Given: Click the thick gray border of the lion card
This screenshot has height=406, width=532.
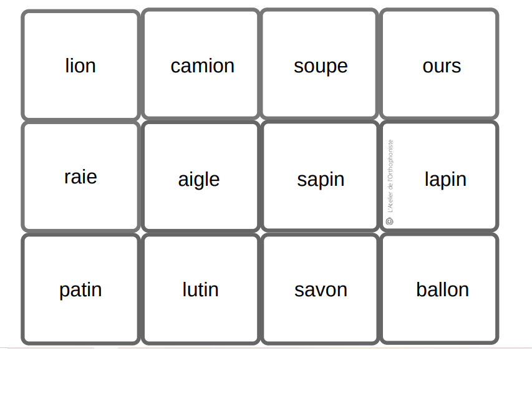Looking at the screenshot, I should click(x=24, y=65).
